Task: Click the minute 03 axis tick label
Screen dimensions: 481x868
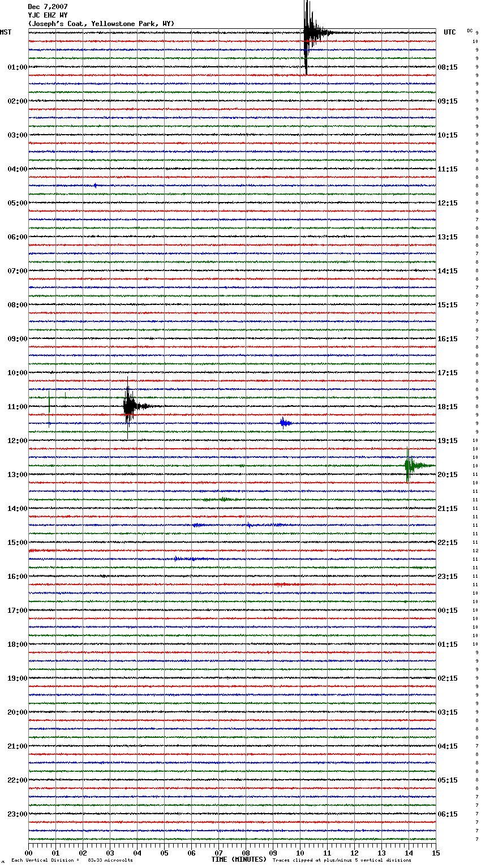Action: click(x=110, y=853)
